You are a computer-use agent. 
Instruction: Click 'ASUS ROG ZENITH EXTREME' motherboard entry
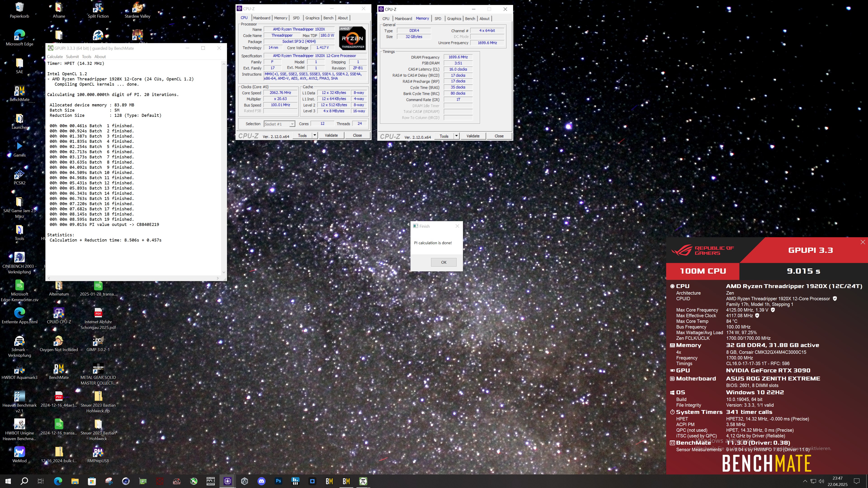773,379
